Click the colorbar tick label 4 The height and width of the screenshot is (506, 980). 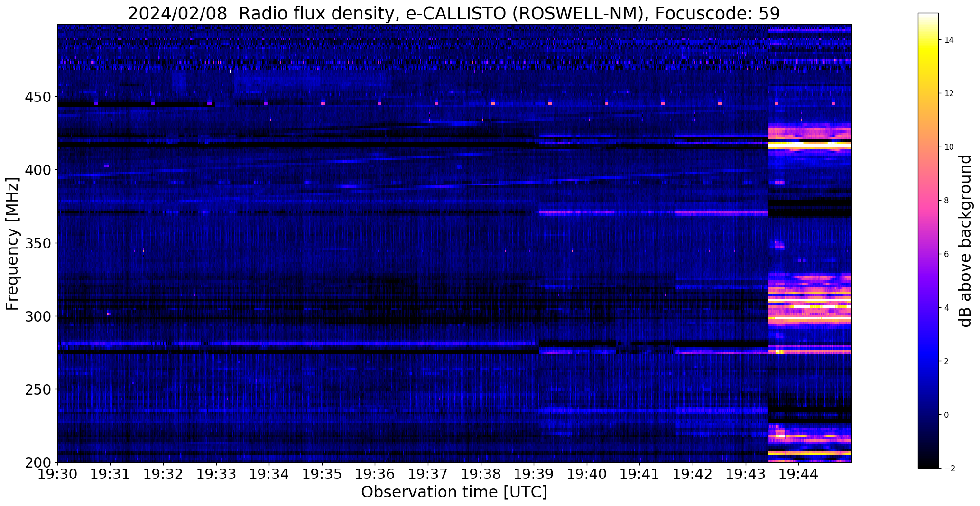[x=947, y=308]
